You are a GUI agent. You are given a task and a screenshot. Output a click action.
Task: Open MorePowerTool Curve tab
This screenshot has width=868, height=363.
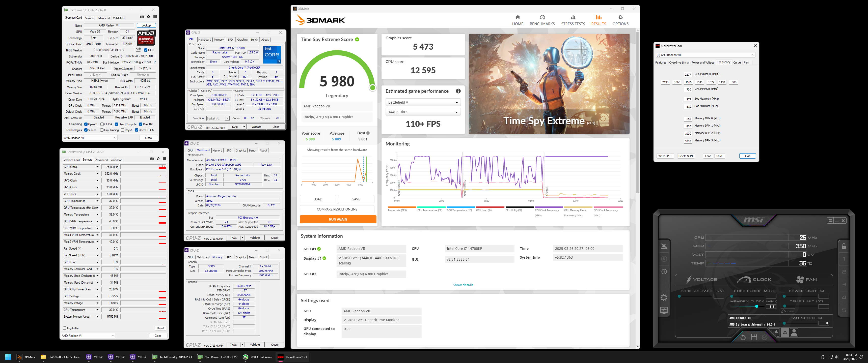(737, 63)
